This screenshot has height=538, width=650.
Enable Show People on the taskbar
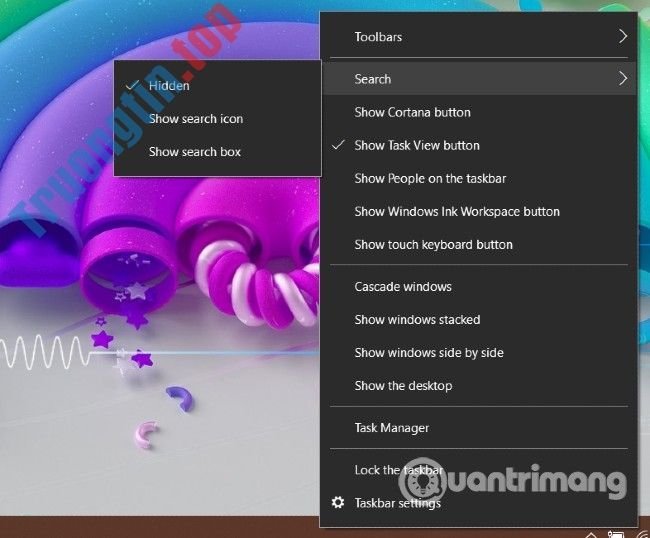(430, 178)
